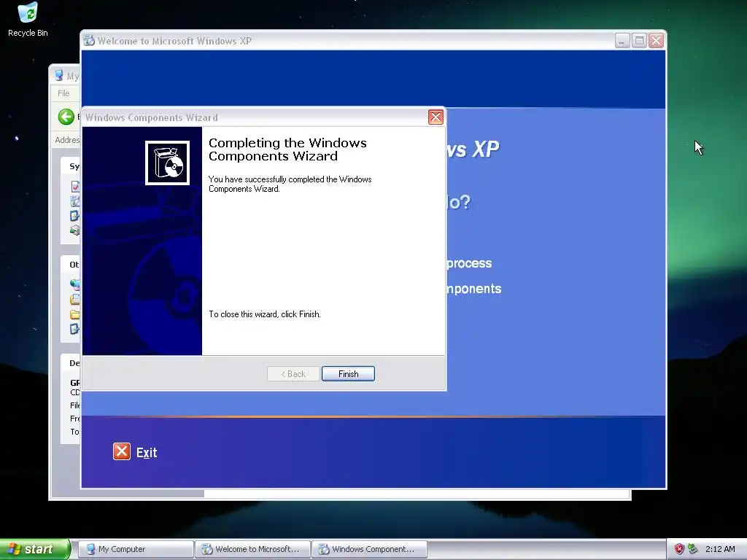Click the maximize button of Welcome window
Image resolution: width=747 pixels, height=560 pixels.
[x=639, y=41]
